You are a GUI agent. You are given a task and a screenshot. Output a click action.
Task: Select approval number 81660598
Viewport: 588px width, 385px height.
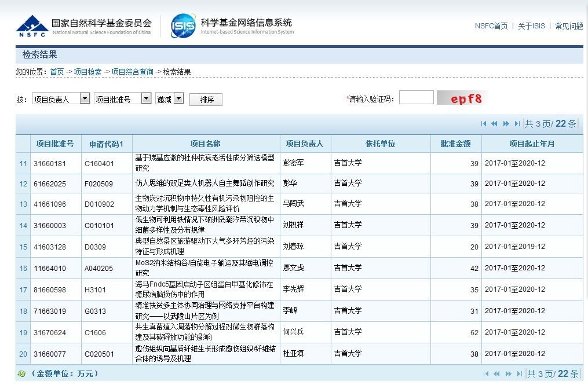click(x=49, y=289)
